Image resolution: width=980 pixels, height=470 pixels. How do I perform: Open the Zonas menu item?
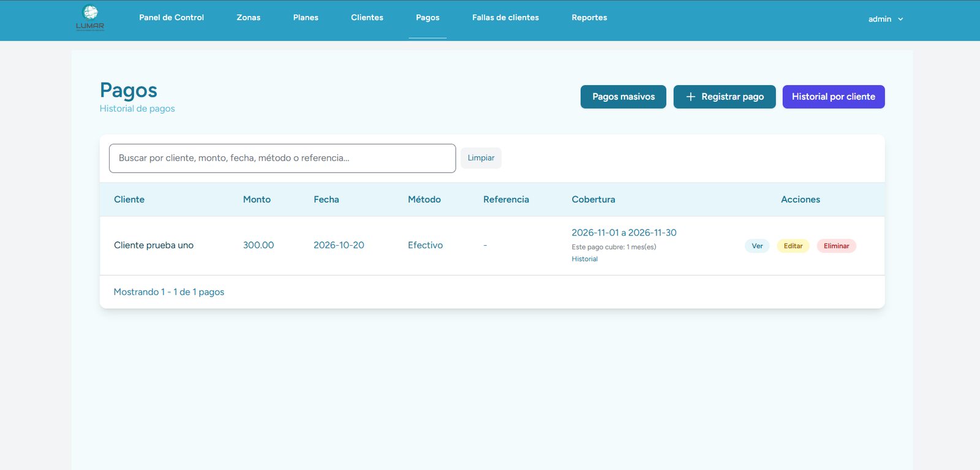249,18
